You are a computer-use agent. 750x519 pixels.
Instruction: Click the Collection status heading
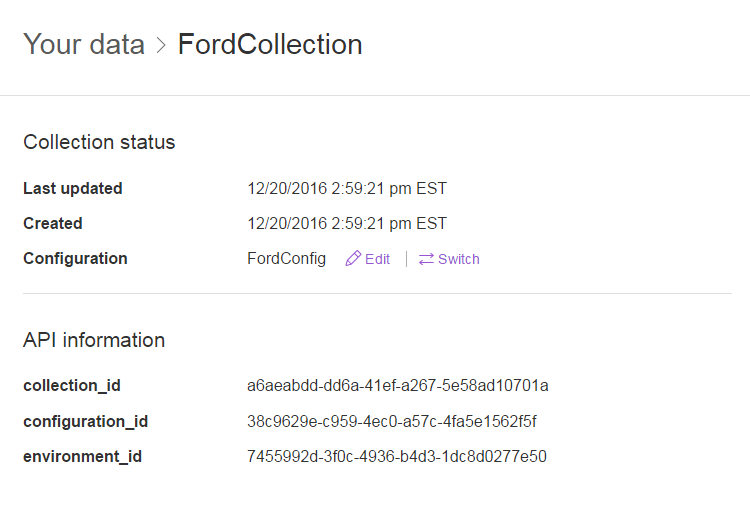99,143
